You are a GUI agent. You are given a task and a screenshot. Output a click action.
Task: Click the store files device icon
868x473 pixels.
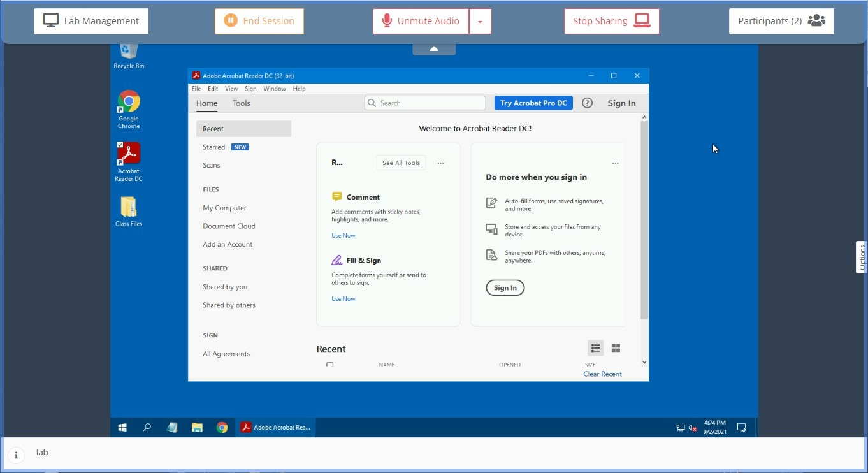(x=491, y=229)
